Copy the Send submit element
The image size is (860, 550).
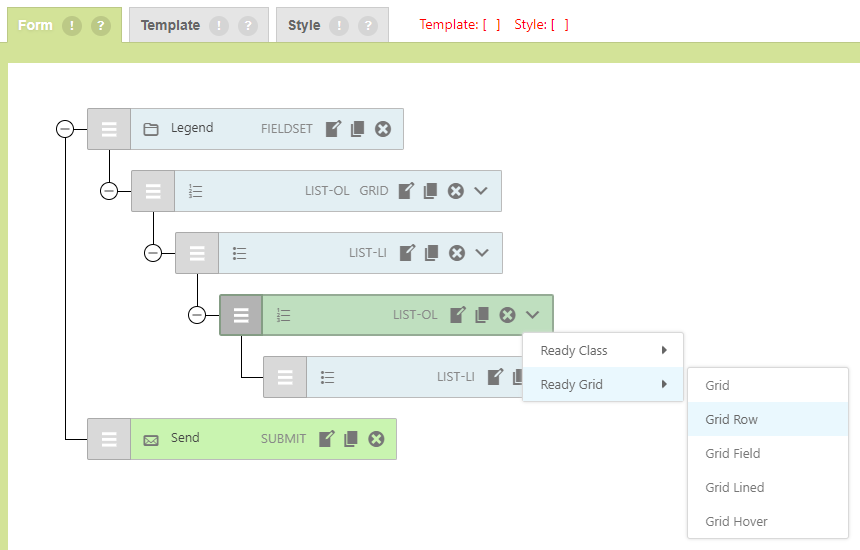(x=351, y=439)
